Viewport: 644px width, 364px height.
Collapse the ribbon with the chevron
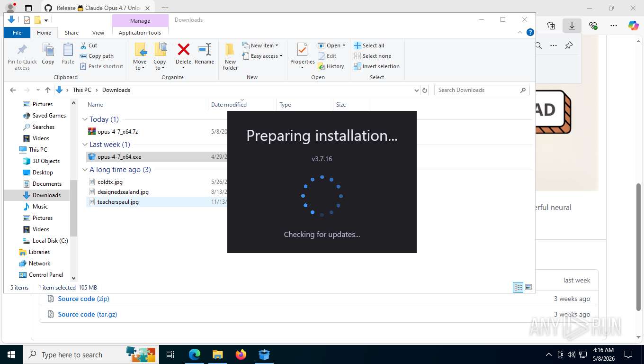[x=520, y=33]
